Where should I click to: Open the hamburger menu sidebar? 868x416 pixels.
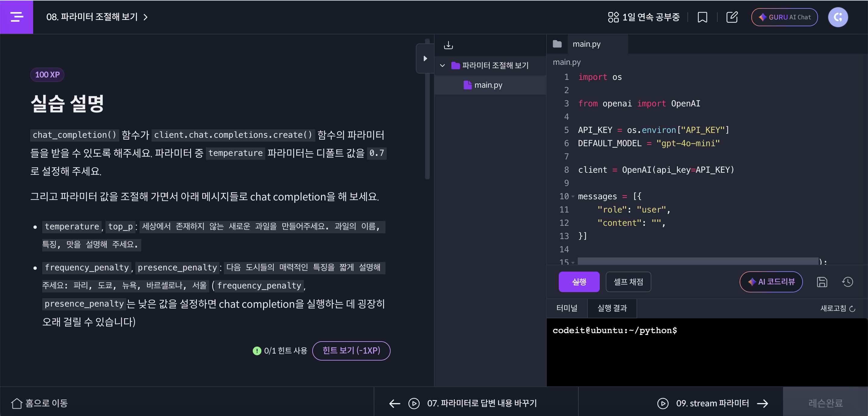pos(17,17)
